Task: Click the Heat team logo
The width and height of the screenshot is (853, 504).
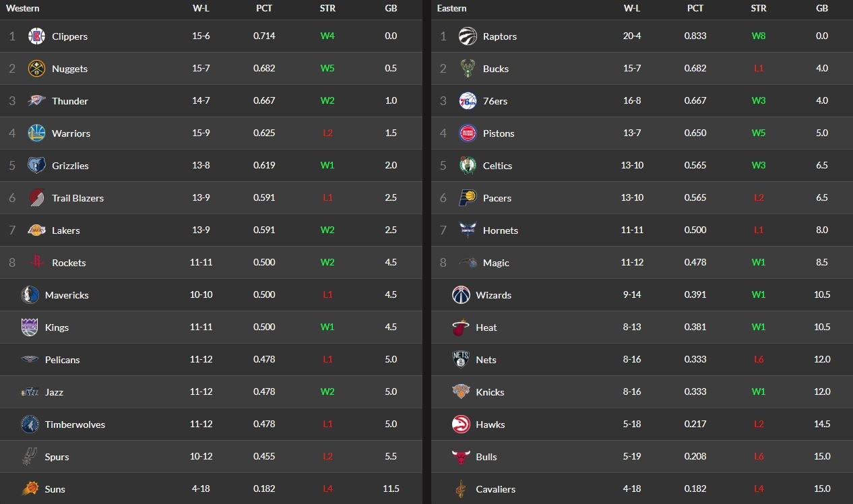Action: [460, 327]
